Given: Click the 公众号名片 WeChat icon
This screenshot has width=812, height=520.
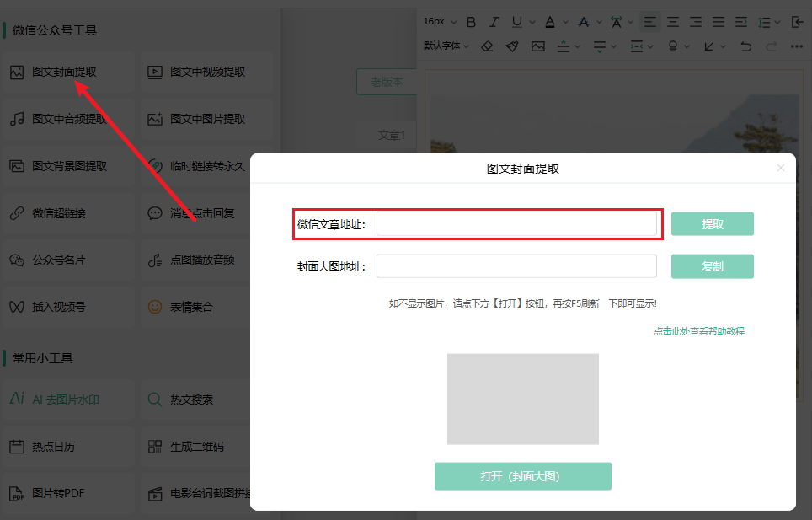Looking at the screenshot, I should point(17,260).
